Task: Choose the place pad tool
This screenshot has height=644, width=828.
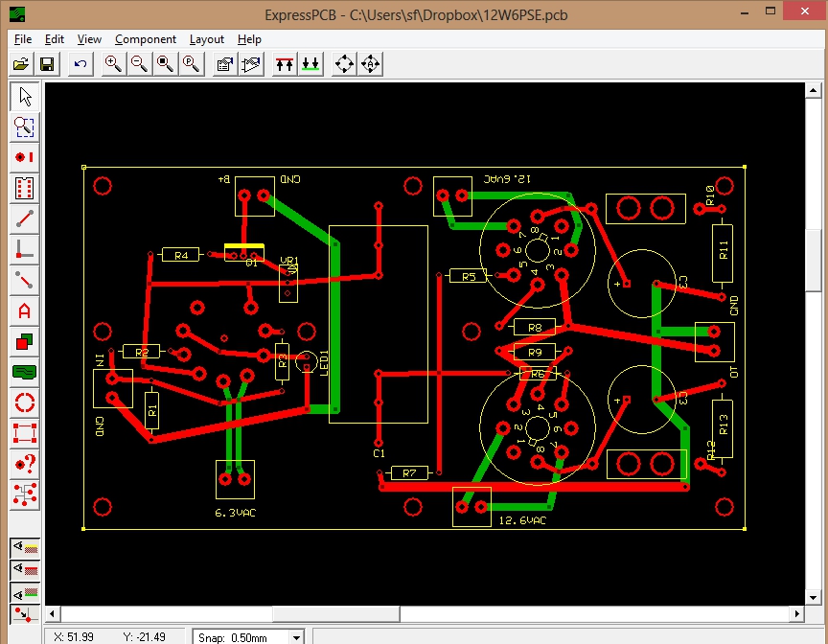Action: pyautogui.click(x=24, y=157)
